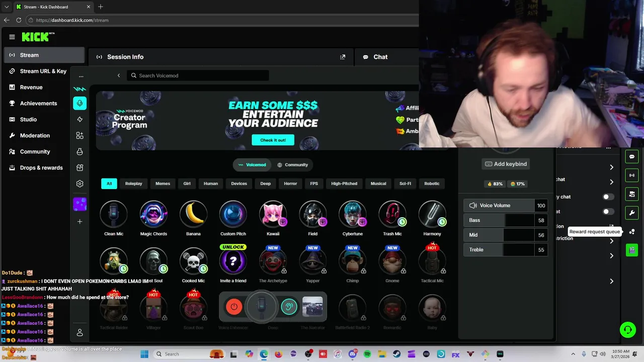Screen dimensions: 644x362
Task: Go back with Voicemod arrow
Action: 119,75
